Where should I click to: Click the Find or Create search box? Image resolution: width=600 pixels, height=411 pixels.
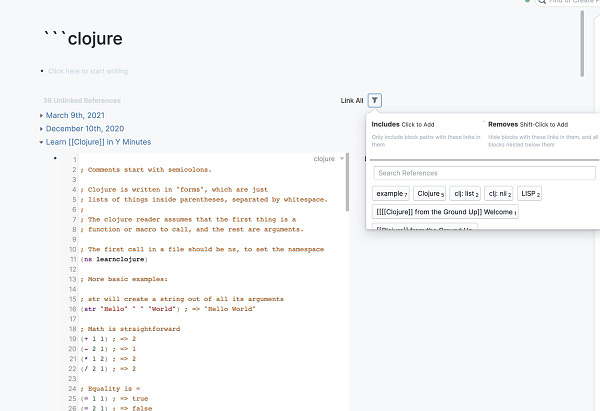(x=568, y=2)
